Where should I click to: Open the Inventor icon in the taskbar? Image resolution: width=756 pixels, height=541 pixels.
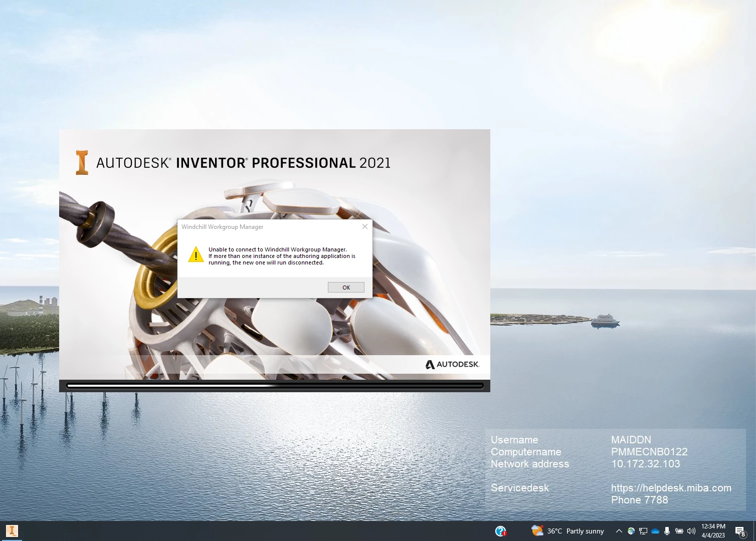[x=12, y=531]
